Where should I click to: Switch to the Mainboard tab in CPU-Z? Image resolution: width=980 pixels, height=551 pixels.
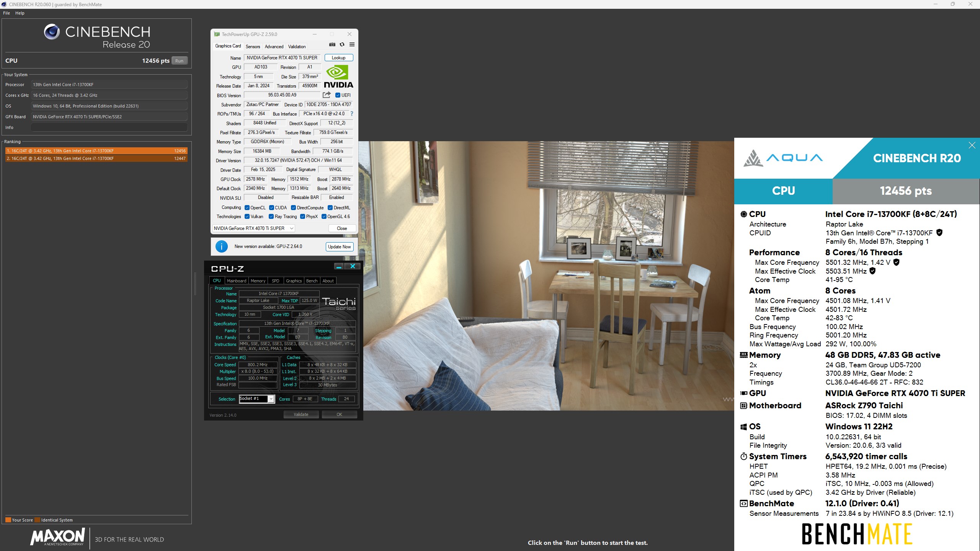coord(237,281)
